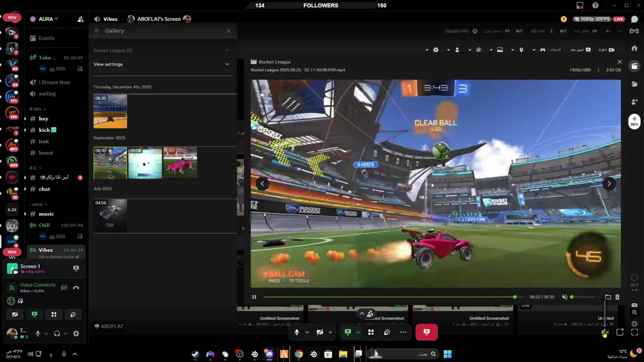Turn on camera in voice panel
The image size is (644, 362).
coord(15,314)
